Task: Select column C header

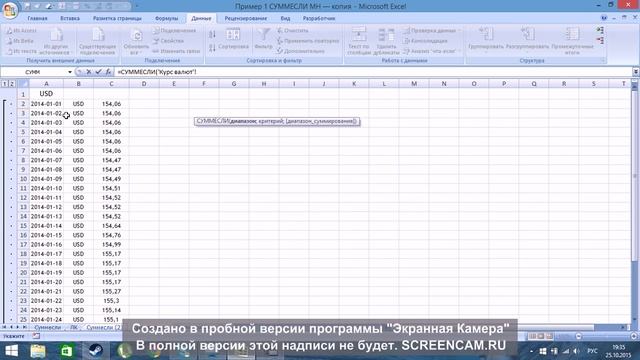Action: click(x=111, y=84)
